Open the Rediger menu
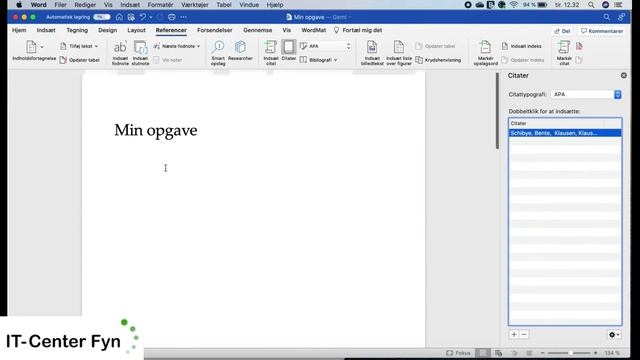The width and height of the screenshot is (640, 360). (x=85, y=5)
